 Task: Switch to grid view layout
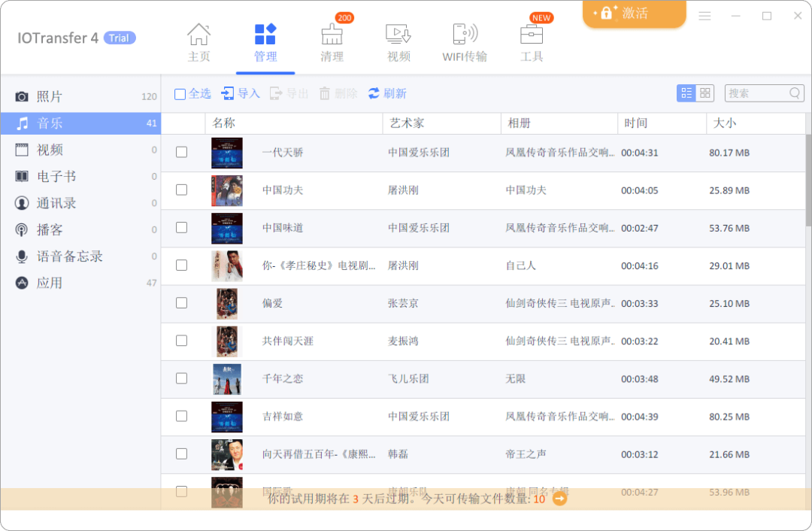[704, 93]
